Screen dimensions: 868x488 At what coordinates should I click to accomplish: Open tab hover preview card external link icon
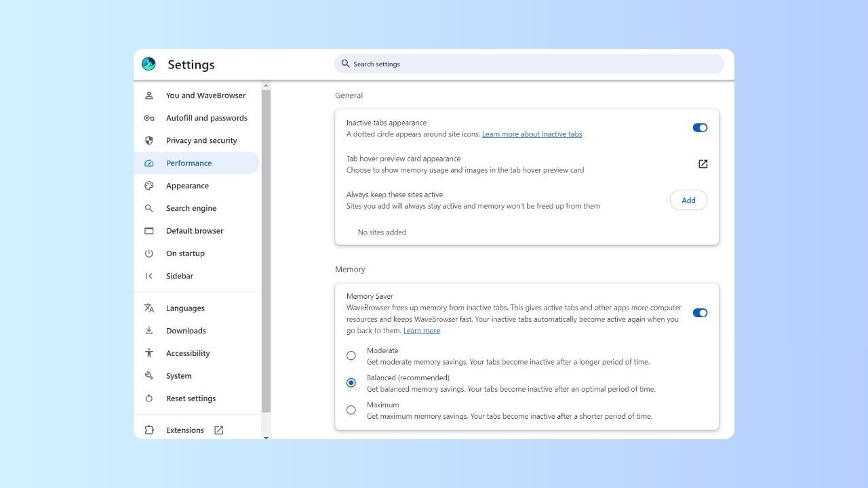[x=703, y=164]
